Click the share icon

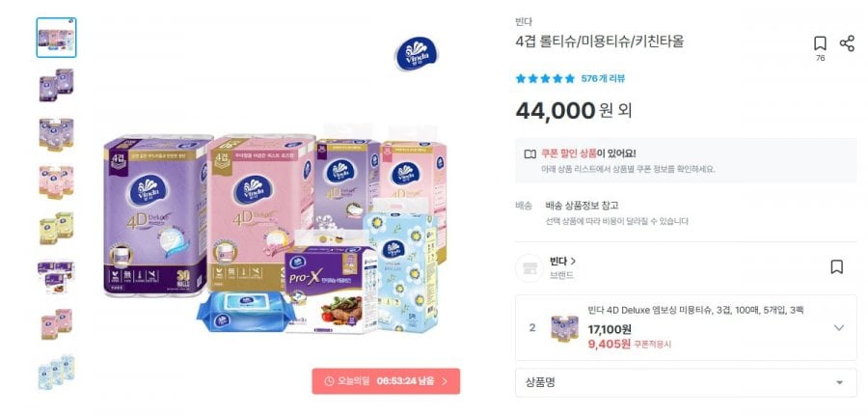tap(847, 43)
